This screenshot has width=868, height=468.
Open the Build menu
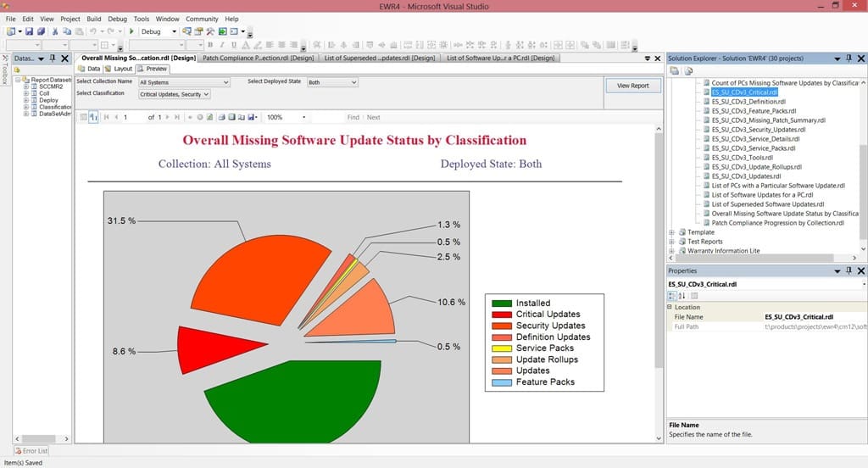click(x=93, y=19)
